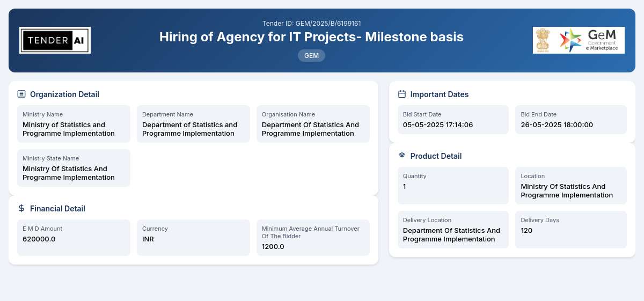Click the Quantity value 1
644x301 pixels.
click(x=405, y=187)
